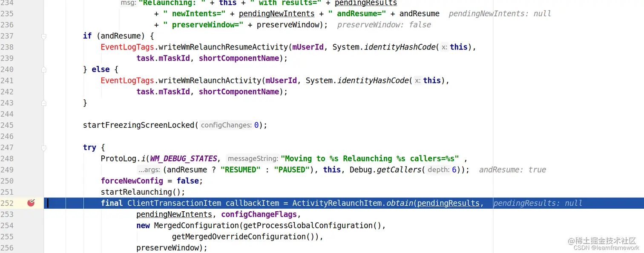The width and height of the screenshot is (644, 253).
Task: Toggle the fold marker at the else line
Action: pos(44,69)
